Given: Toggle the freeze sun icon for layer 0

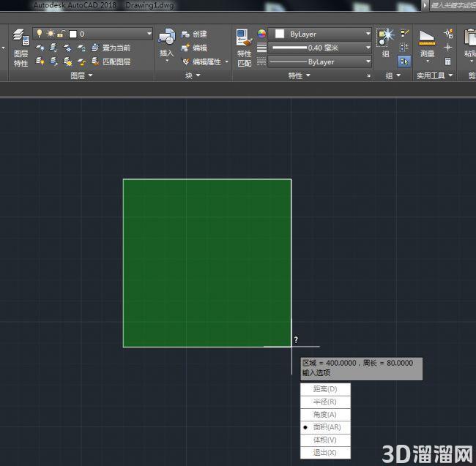Looking at the screenshot, I should [x=51, y=34].
